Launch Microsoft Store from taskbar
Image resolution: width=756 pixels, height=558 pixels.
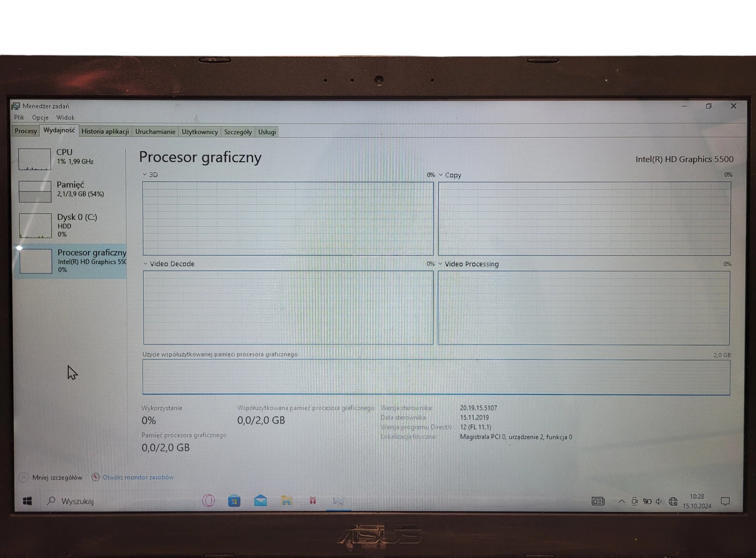point(234,501)
